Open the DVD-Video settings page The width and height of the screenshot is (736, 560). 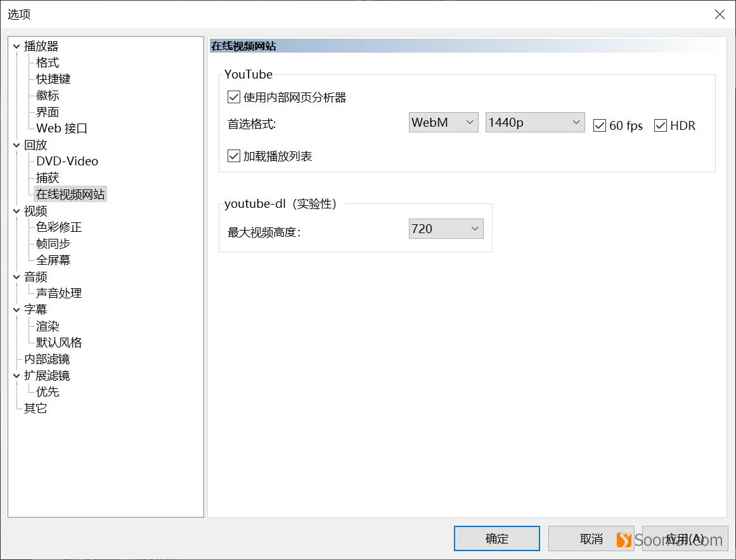pyautogui.click(x=67, y=162)
